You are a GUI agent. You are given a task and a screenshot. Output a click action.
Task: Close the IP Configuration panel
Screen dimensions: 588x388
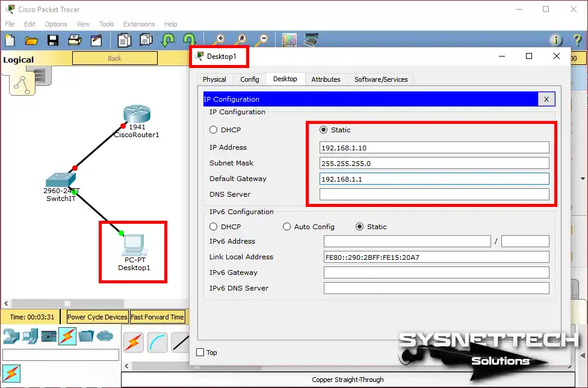[546, 99]
